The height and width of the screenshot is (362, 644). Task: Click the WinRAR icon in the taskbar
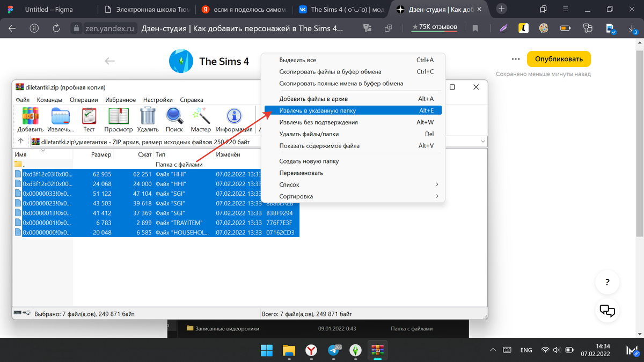click(378, 350)
